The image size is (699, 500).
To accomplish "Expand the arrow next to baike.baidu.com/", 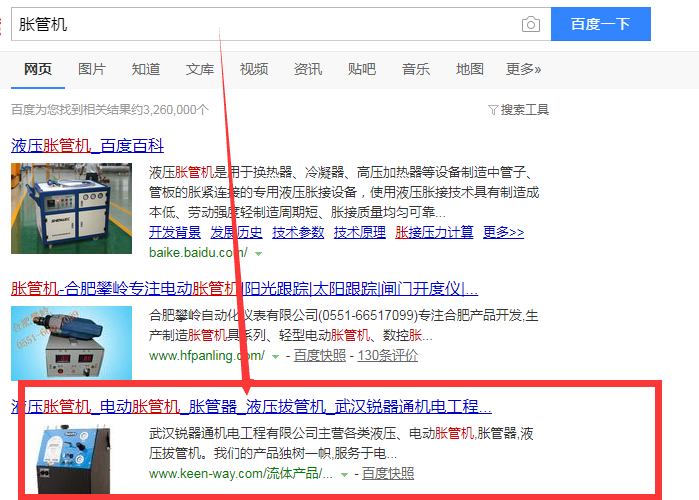I will (x=258, y=254).
